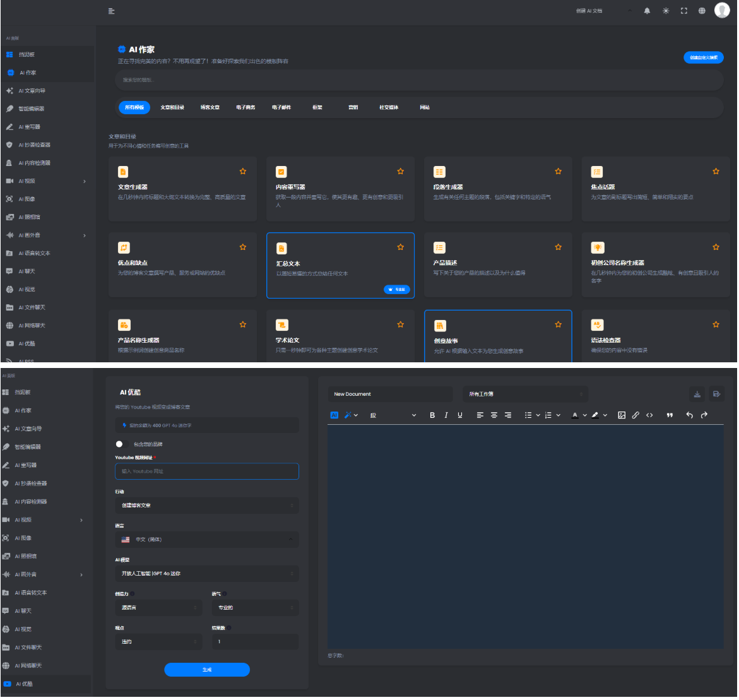Open the 创造力 dropdown
The image size is (739, 700).
tap(158, 608)
